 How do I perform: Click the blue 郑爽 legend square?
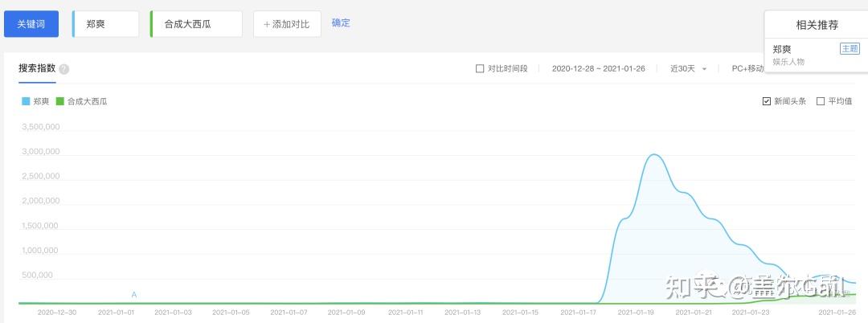pyautogui.click(x=26, y=101)
